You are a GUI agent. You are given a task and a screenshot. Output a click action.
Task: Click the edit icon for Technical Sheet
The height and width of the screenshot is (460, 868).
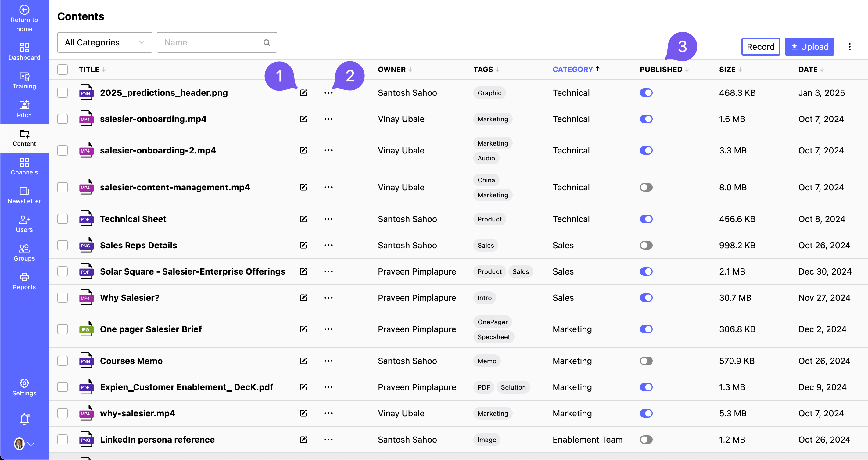click(303, 219)
